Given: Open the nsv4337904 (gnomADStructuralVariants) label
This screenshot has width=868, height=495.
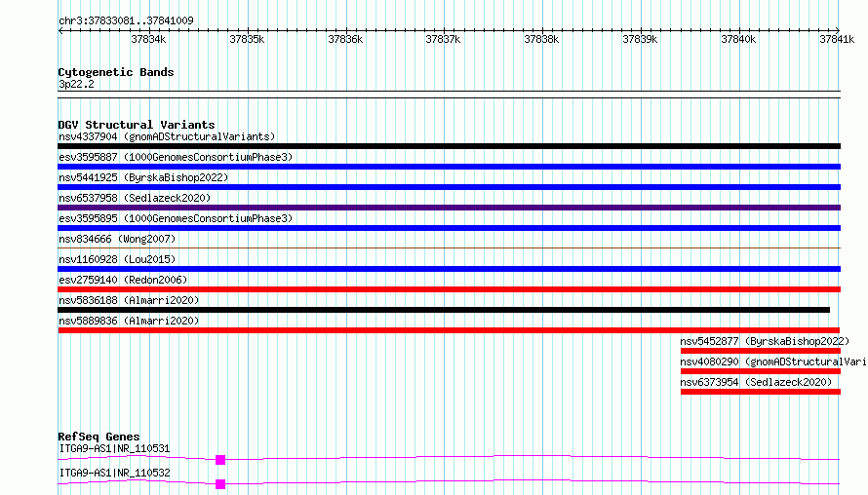Looking at the screenshot, I should 167,136.
